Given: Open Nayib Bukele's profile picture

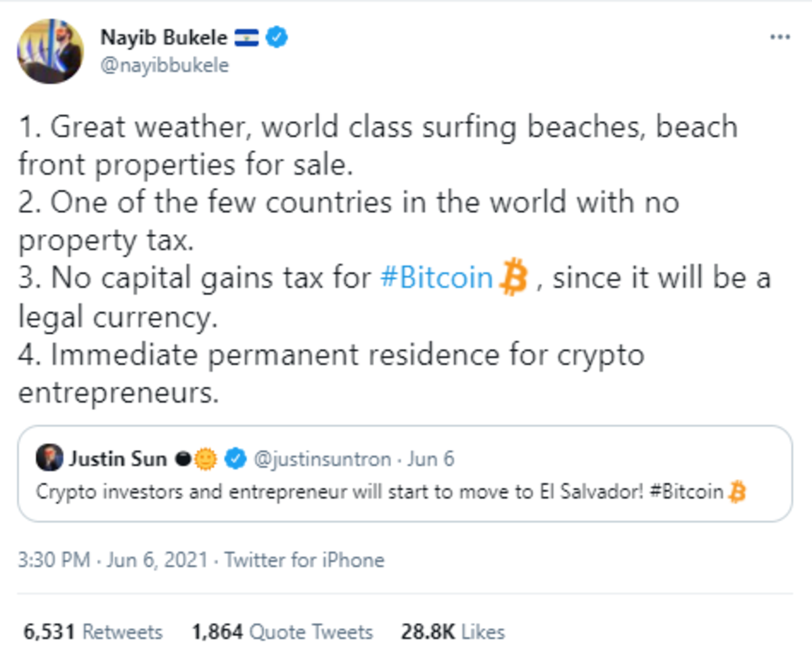Looking at the screenshot, I should pos(50,51).
